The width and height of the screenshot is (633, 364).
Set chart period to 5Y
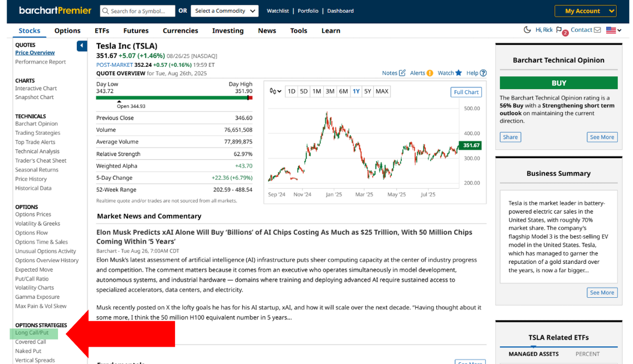click(x=367, y=91)
